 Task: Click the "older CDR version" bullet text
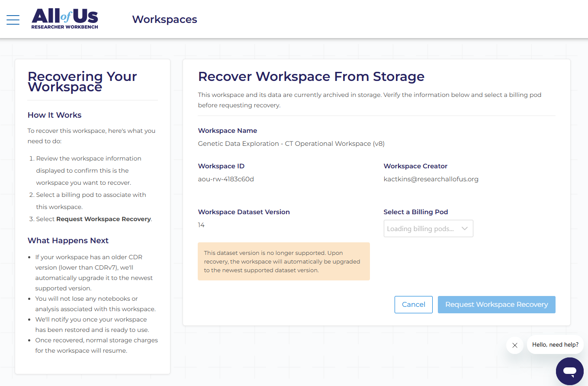pos(94,273)
